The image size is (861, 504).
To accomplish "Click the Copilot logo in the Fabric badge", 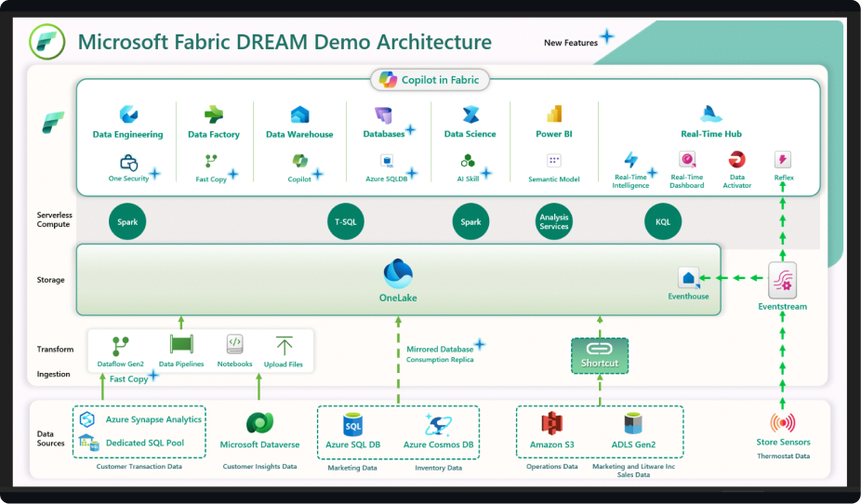I will [388, 80].
